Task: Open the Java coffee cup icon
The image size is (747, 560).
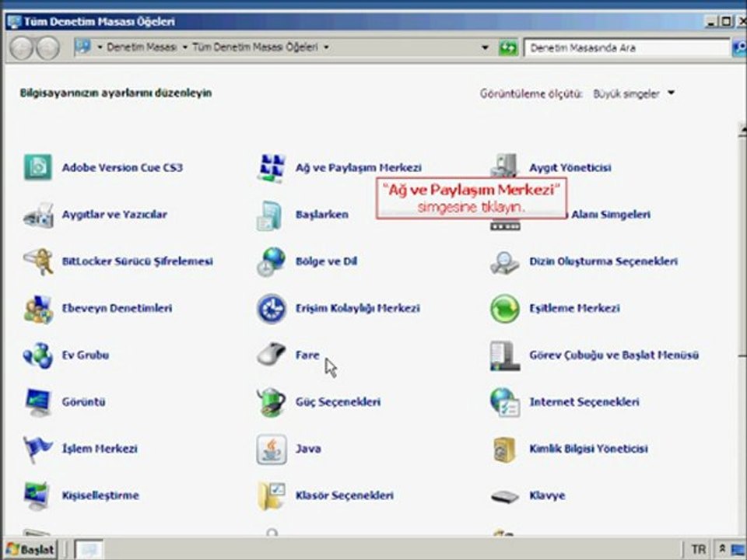Action: (272, 449)
